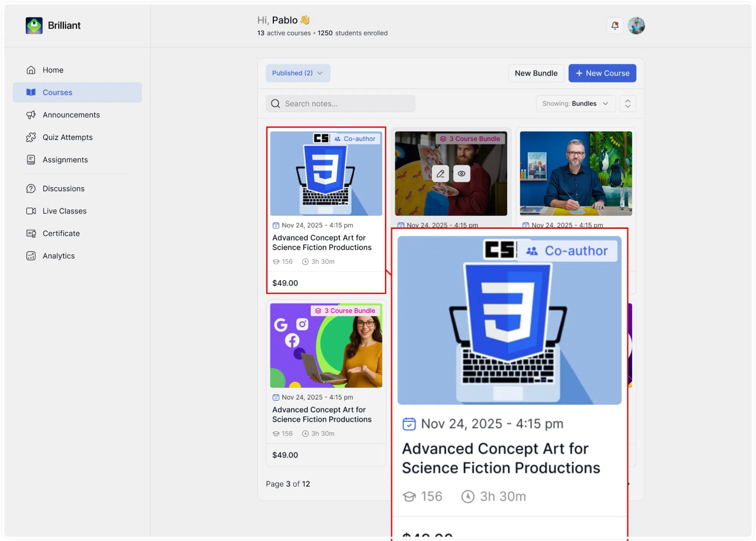
Task: Click the Assignments document icon
Action: tap(31, 160)
